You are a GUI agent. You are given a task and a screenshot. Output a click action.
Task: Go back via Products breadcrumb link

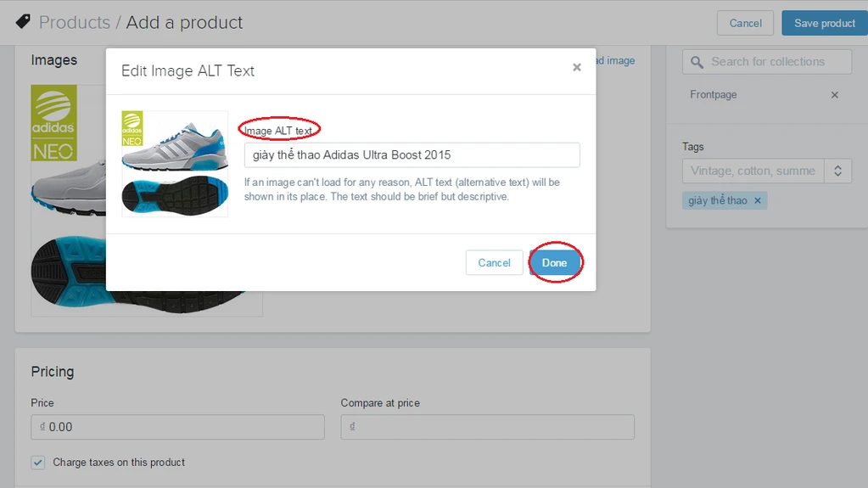tap(75, 22)
